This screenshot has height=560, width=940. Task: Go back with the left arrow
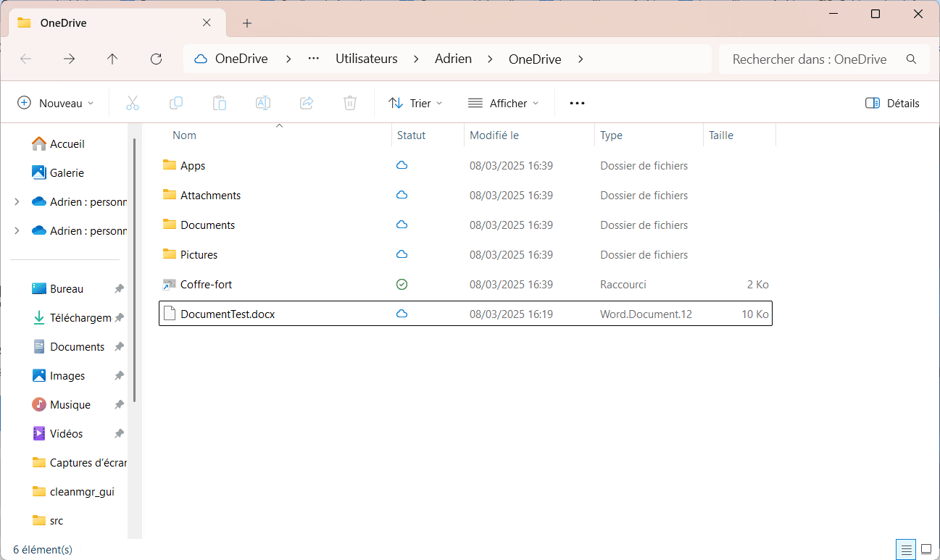point(25,59)
